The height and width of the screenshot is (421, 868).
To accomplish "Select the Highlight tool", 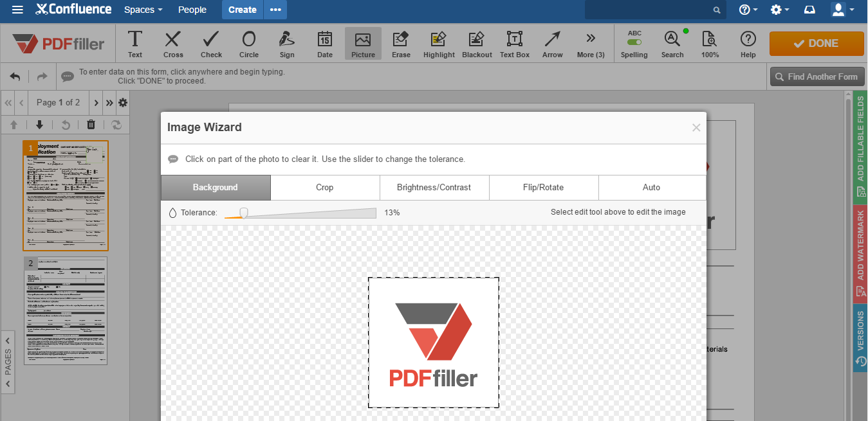I will click(x=439, y=44).
